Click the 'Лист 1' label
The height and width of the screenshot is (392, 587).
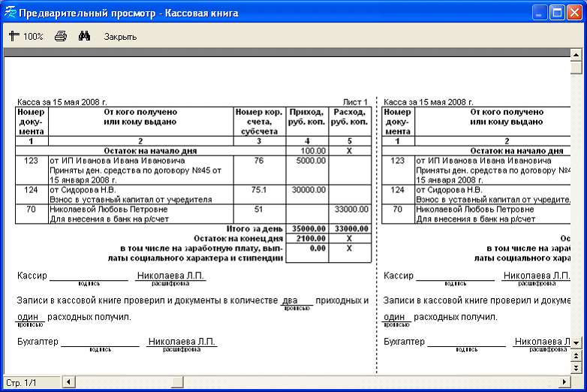(355, 102)
